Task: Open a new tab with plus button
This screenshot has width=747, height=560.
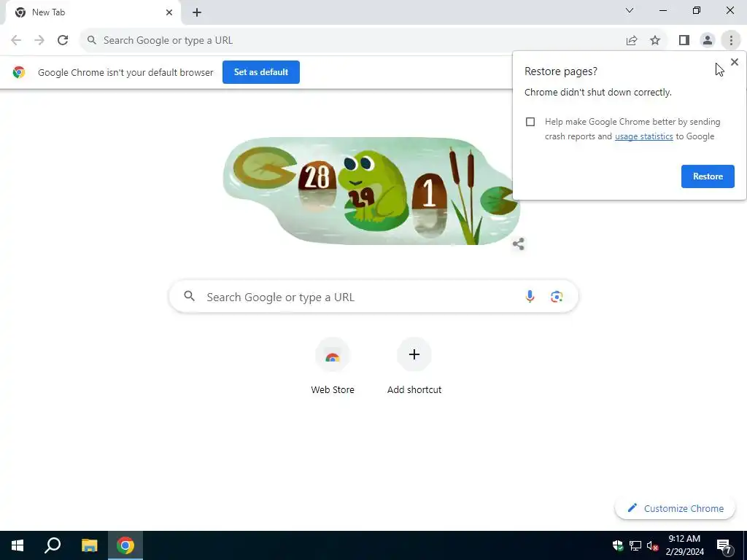Action: point(197,12)
